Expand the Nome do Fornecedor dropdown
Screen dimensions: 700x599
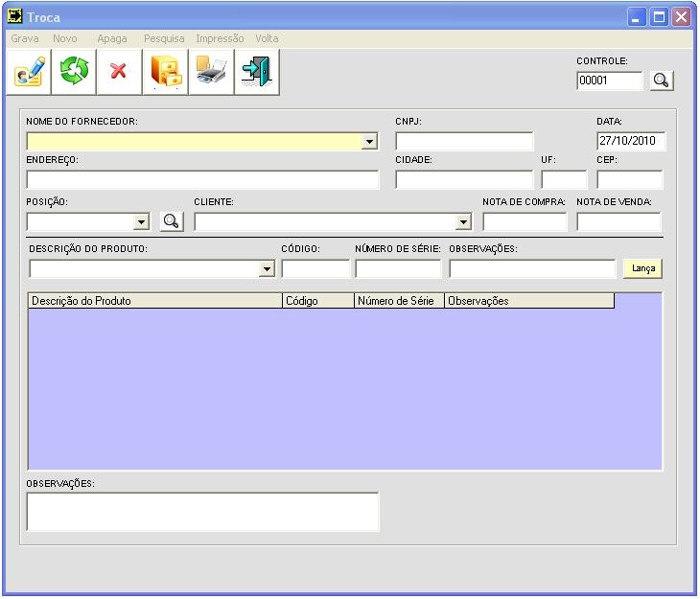click(370, 142)
